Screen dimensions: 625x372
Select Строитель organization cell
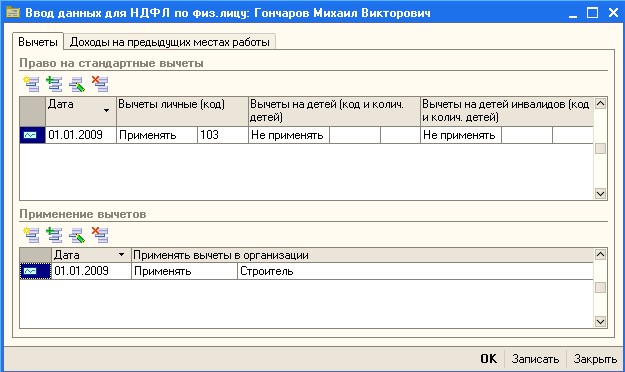(x=415, y=271)
